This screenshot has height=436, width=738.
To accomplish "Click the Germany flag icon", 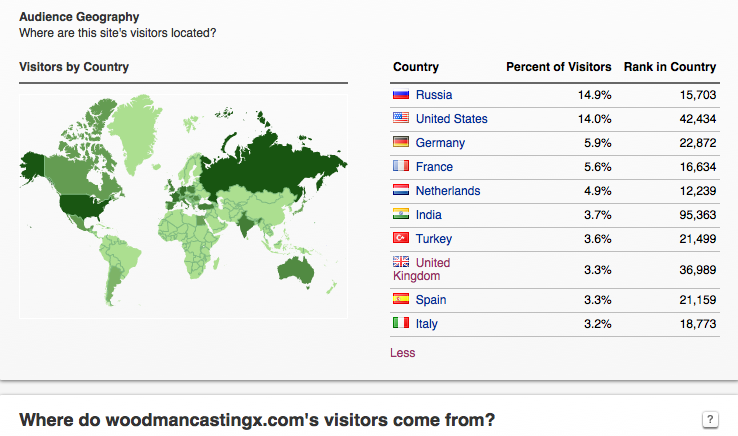I will coord(401,143).
